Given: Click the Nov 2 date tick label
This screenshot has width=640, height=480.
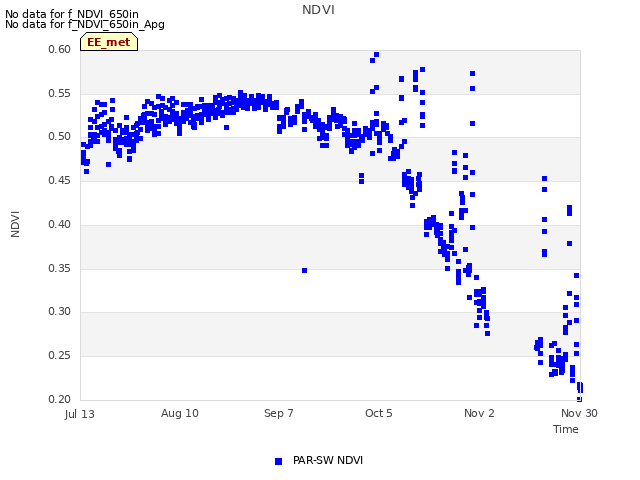Looking at the screenshot, I should 479,413.
